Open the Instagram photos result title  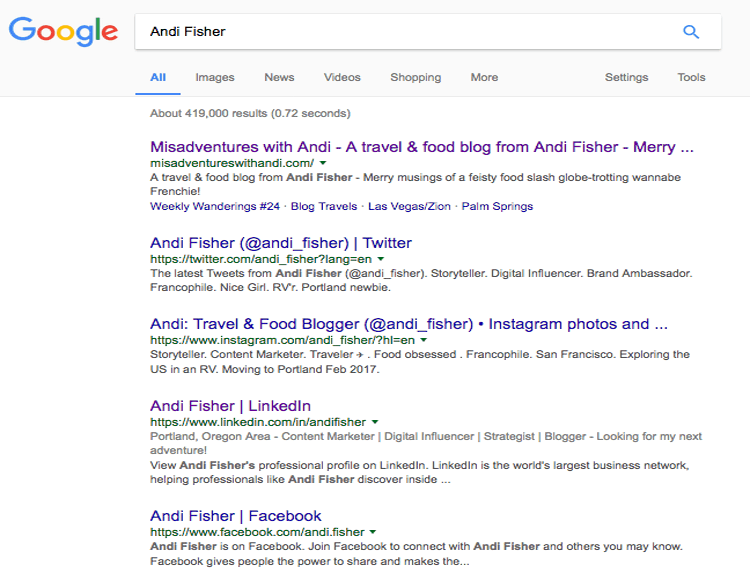pyautogui.click(x=408, y=324)
